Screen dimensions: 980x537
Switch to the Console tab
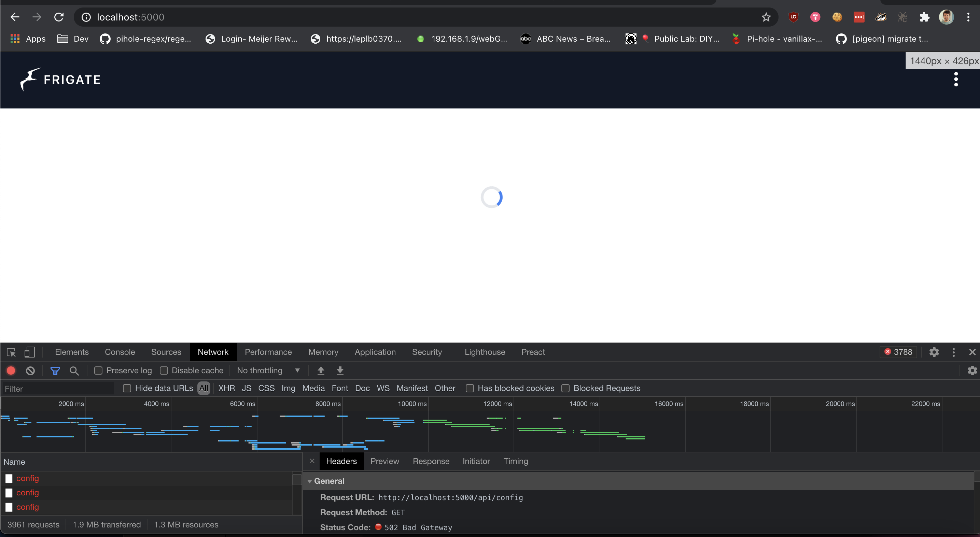(x=120, y=352)
